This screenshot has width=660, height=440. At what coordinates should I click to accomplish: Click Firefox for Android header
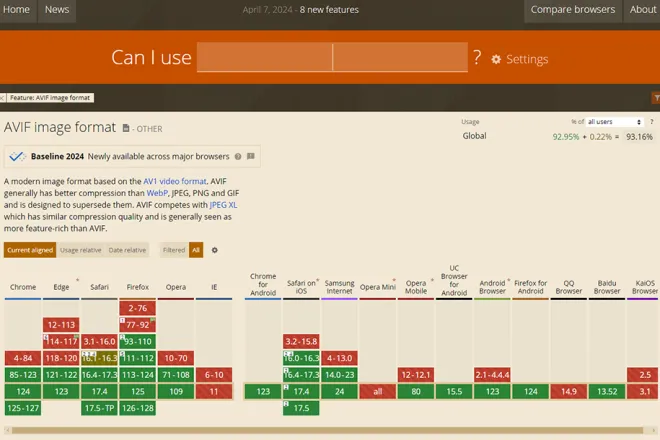tap(531, 287)
